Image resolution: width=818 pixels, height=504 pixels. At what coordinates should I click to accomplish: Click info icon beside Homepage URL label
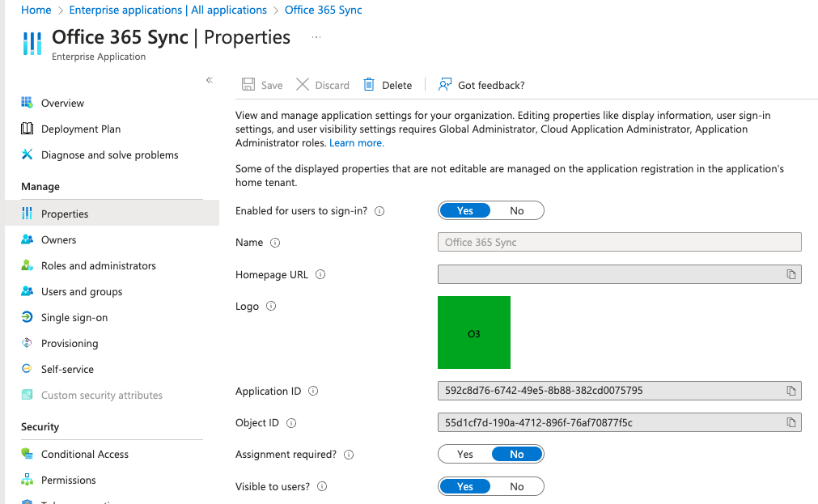click(320, 274)
